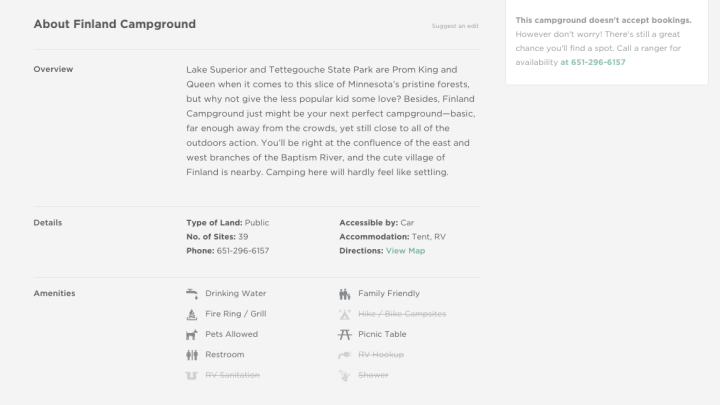The image size is (720, 405).
Task: Click the Phone number in Details
Action: click(x=243, y=251)
